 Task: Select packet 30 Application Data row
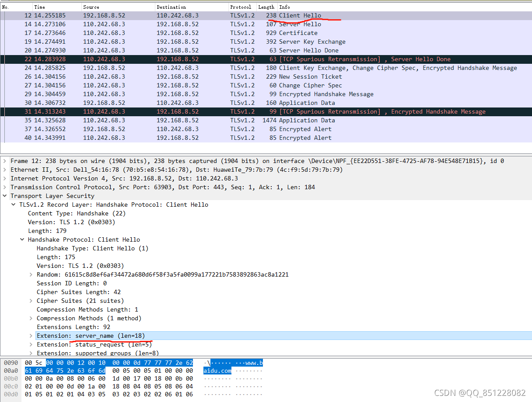click(x=266, y=103)
